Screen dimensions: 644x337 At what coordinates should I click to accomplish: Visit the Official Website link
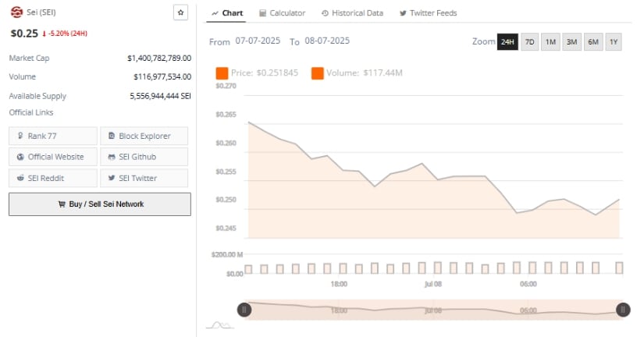(x=53, y=157)
